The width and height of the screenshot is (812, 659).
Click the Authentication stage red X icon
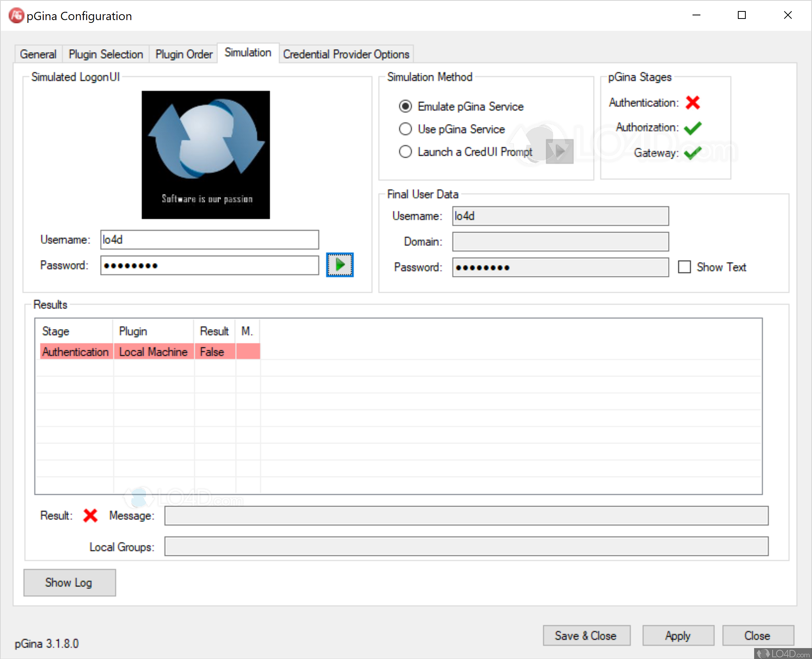pos(693,102)
